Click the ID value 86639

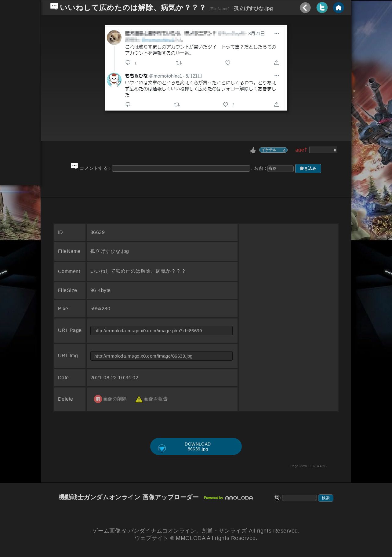[x=97, y=232]
